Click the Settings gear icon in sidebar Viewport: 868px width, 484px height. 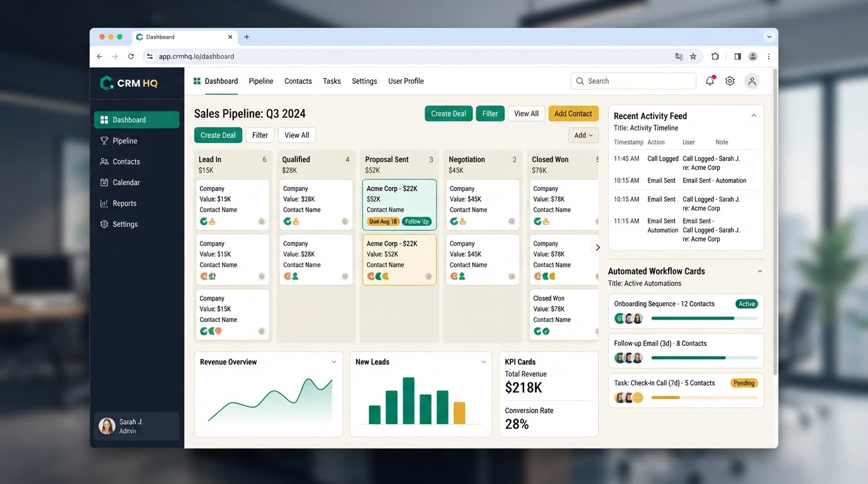pos(104,224)
